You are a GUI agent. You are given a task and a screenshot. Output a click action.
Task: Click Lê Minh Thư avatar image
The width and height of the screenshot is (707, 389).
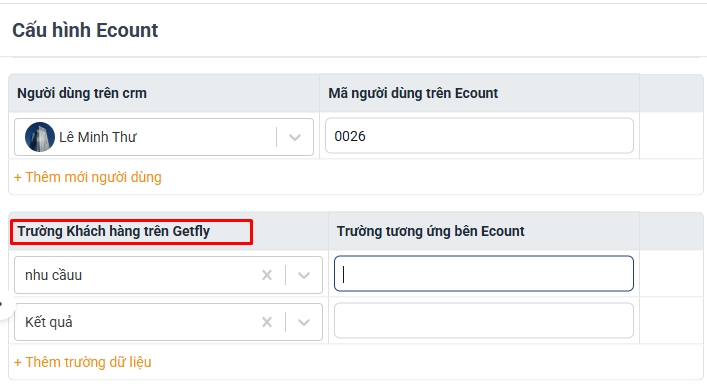click(40, 137)
